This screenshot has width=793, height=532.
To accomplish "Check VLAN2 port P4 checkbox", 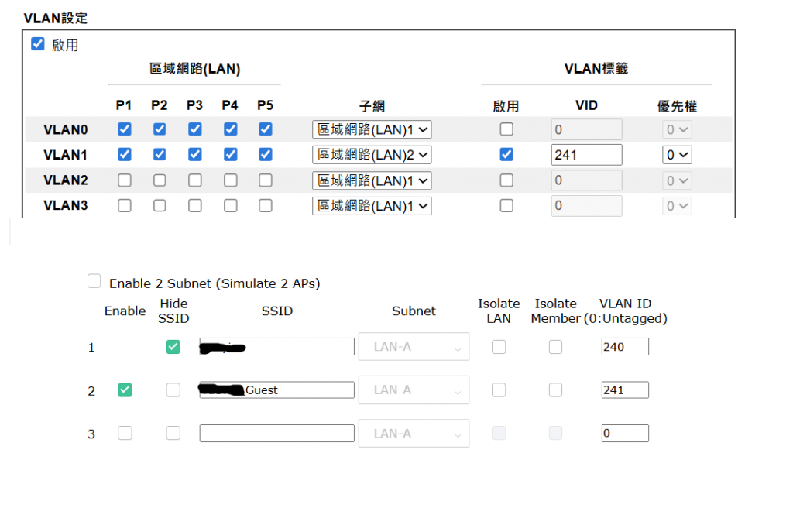I will (230, 180).
